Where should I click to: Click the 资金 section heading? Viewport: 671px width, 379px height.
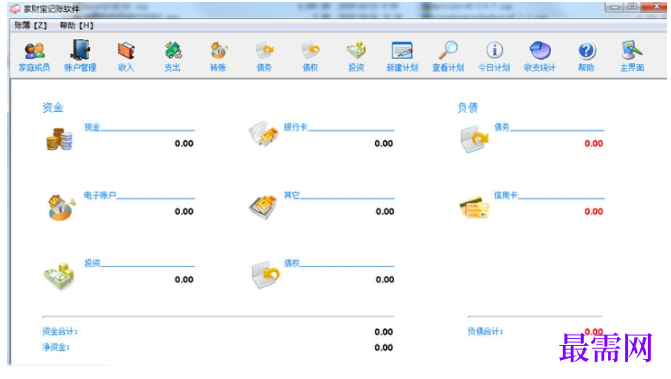[x=53, y=107]
